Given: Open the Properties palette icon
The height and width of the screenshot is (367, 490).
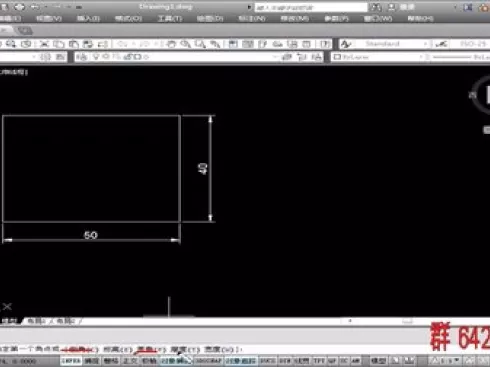Looking at the screenshot, I should point(233,44).
